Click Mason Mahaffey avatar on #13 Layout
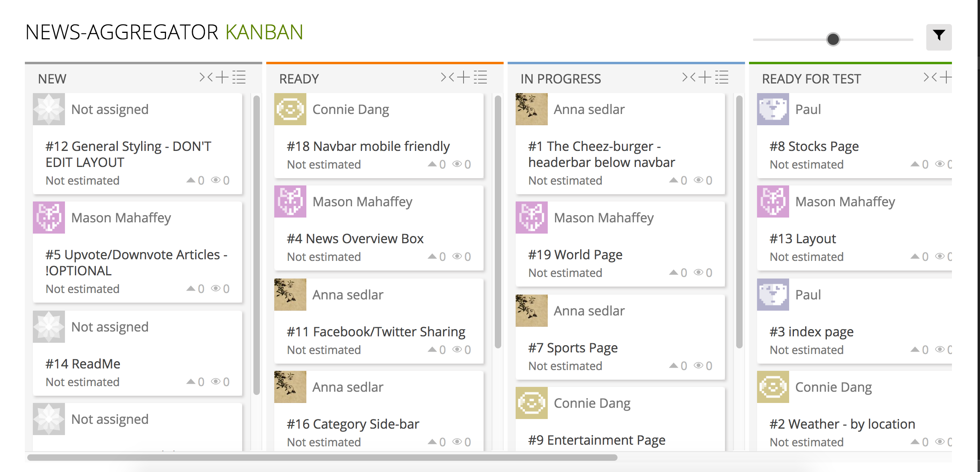The width and height of the screenshot is (980, 472). tap(773, 201)
